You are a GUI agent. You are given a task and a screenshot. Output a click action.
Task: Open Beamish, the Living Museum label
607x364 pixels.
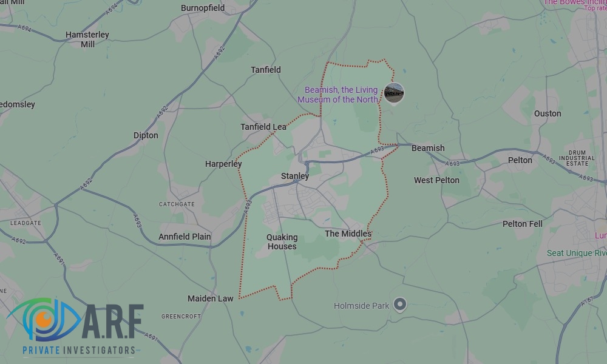[338, 95]
